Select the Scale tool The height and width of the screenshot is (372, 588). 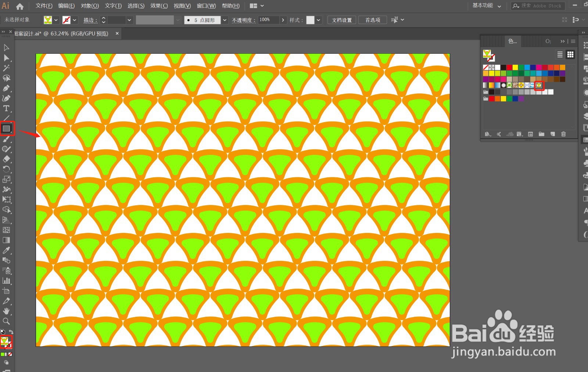coord(6,180)
